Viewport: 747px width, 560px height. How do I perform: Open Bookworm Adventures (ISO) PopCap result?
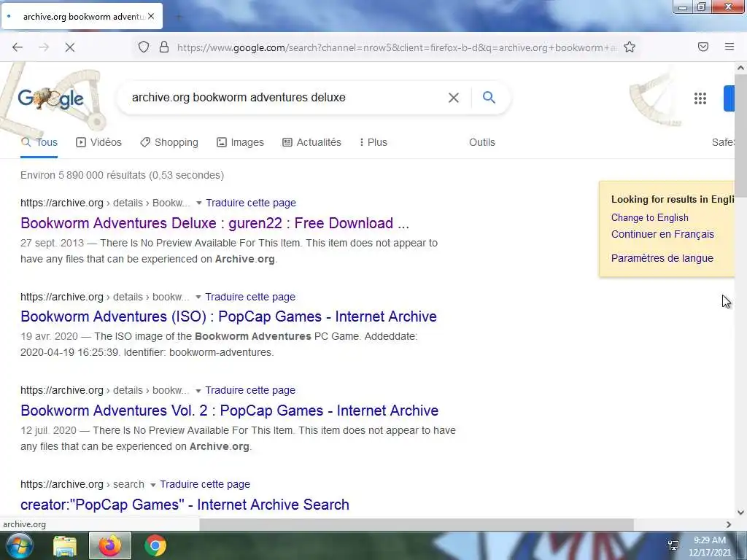tap(228, 316)
